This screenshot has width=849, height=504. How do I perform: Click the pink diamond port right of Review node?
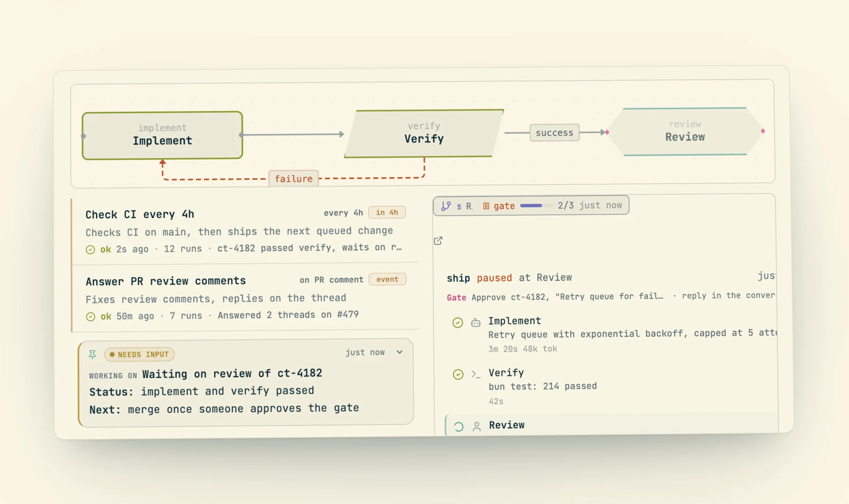pyautogui.click(x=763, y=131)
